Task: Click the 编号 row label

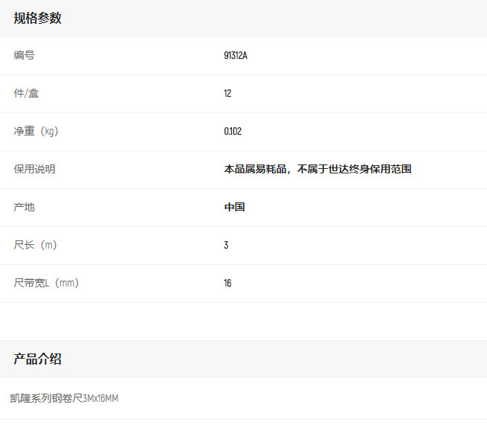Action: coord(24,56)
